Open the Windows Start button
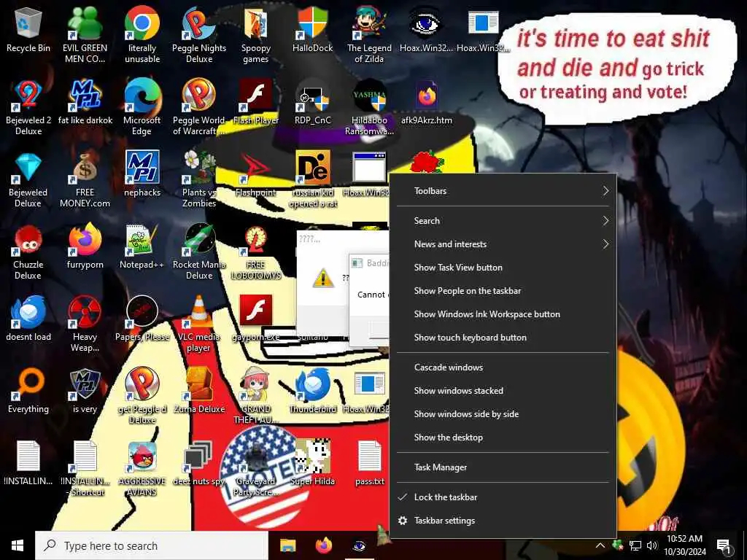Viewport: 747px width, 560px height. (x=18, y=545)
